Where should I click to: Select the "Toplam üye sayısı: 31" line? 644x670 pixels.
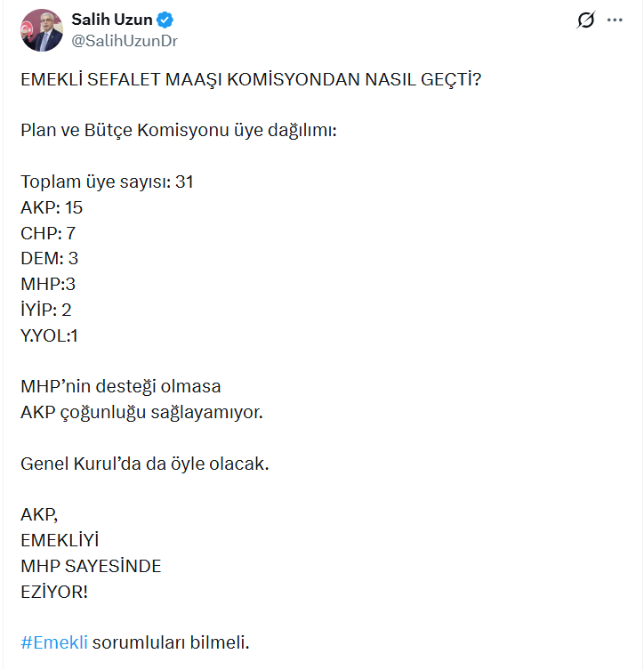tap(107, 182)
